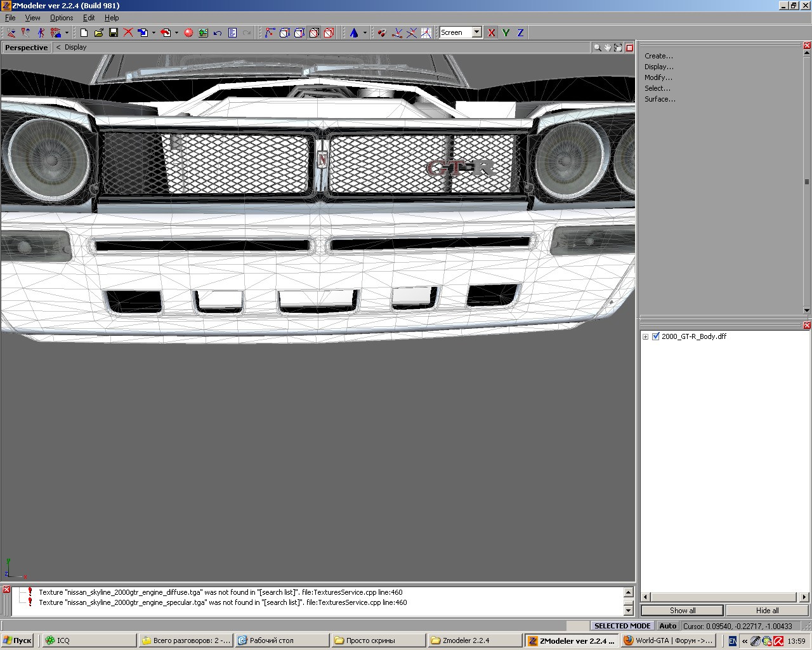This screenshot has width=812, height=650.
Task: Select the 2000_GT-R_Body.dff object name
Action: pos(694,336)
